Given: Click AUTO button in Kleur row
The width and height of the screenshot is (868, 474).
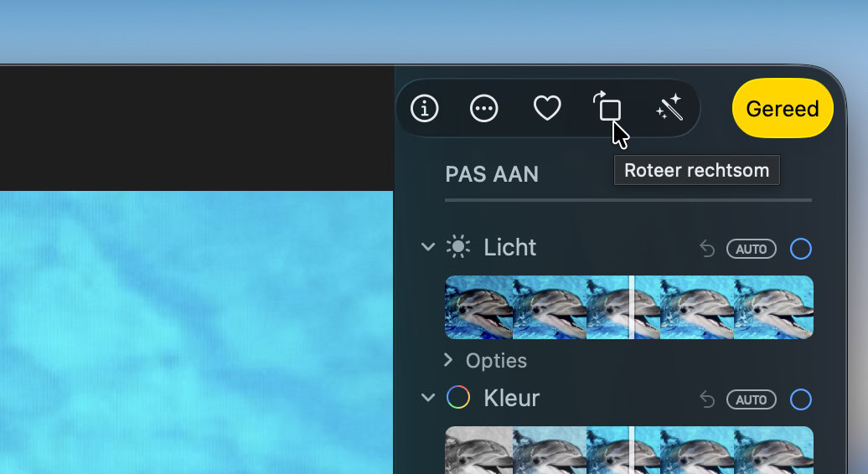Looking at the screenshot, I should (x=752, y=399).
